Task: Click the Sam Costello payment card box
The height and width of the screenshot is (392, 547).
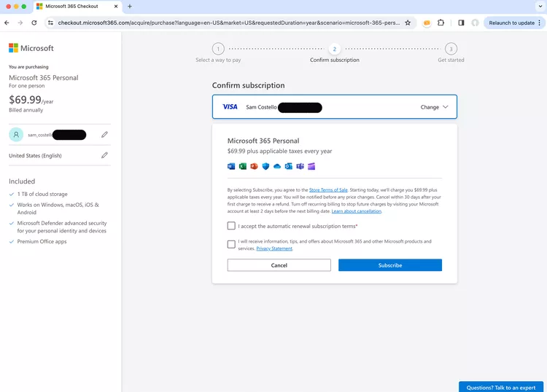Action: pyautogui.click(x=334, y=106)
